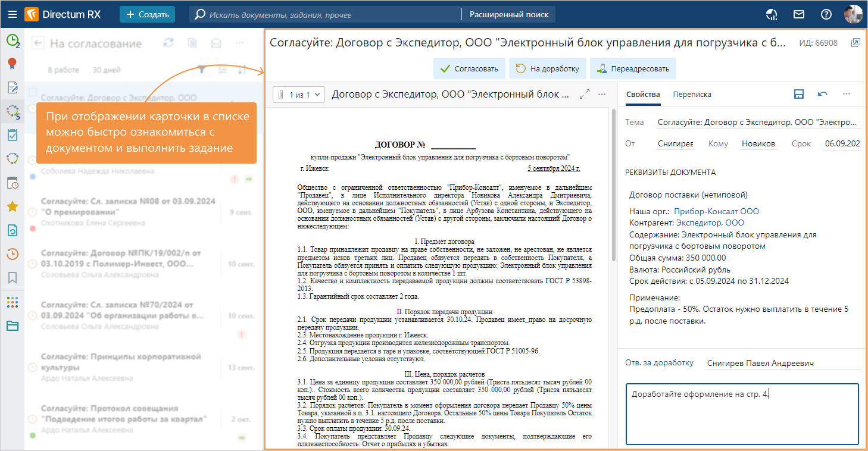Click the save icon in properties panel
Screen dimensions: 868x451
pos(799,94)
